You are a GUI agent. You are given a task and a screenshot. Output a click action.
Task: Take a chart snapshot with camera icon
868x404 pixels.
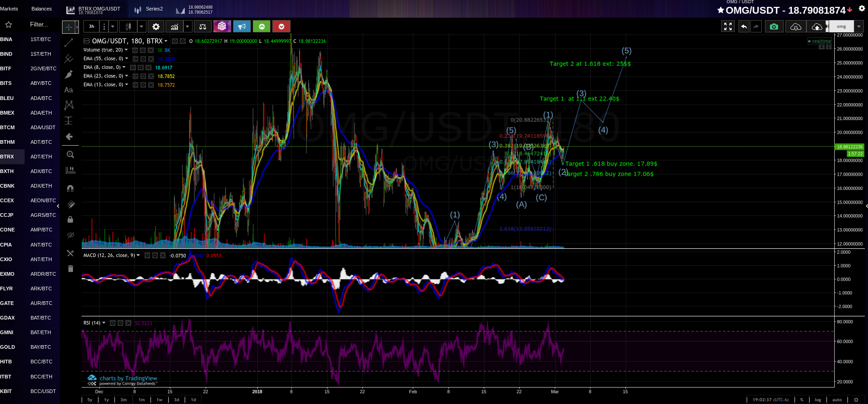774,26
